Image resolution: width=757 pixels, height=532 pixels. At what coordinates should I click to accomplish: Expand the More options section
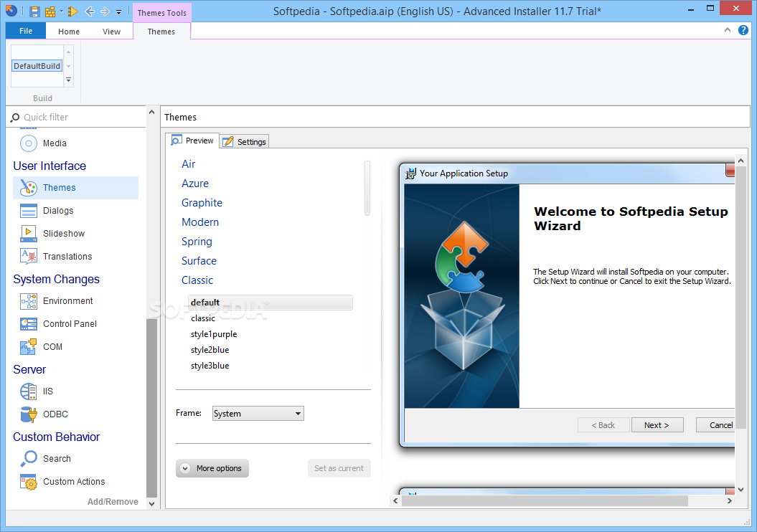[212, 468]
